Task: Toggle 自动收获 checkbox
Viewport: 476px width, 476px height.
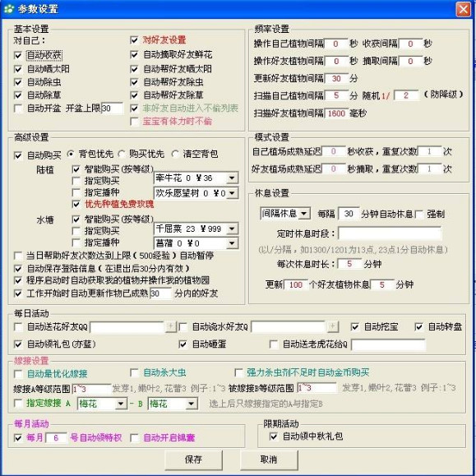Action: 18,56
